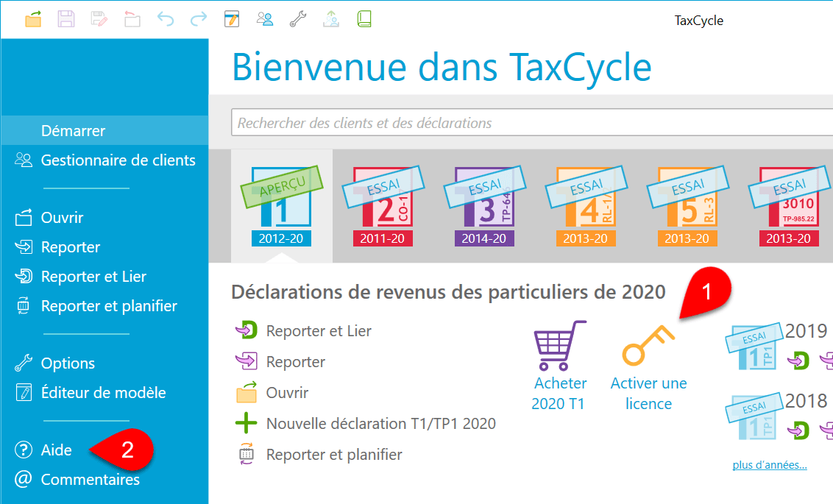Click Nouvelle déclaration T1/TP1 2020
This screenshot has height=504, width=833.
click(366, 423)
